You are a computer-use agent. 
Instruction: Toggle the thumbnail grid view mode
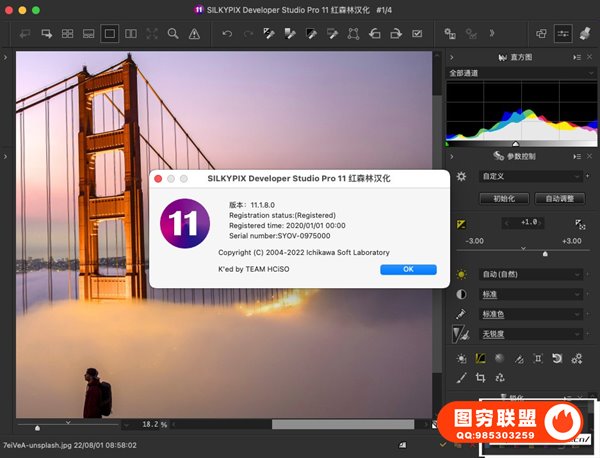pyautogui.click(x=67, y=33)
